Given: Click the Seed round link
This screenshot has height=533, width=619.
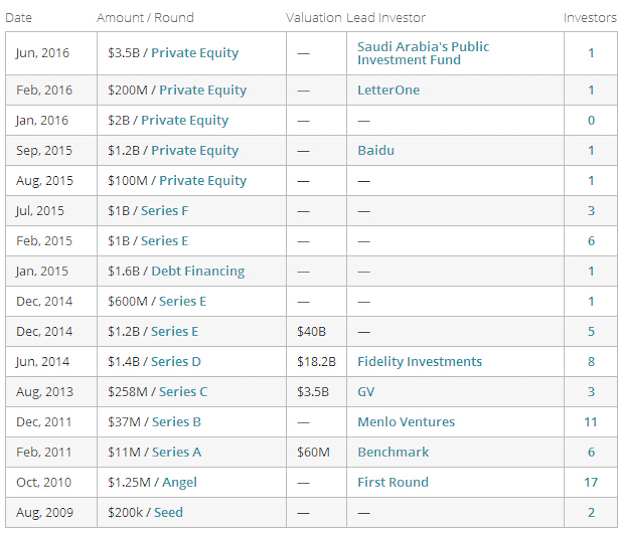Looking at the screenshot, I should pos(168,512).
